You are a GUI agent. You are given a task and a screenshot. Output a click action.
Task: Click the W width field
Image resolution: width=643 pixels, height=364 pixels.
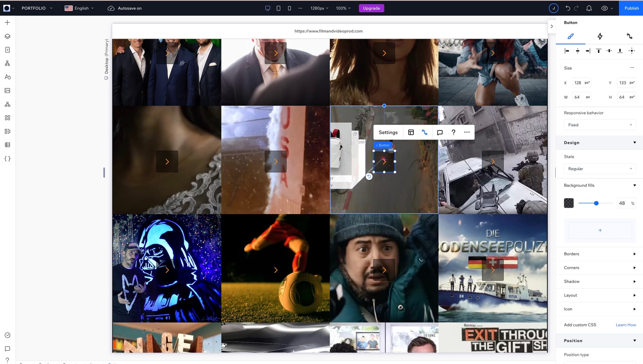[x=582, y=97]
